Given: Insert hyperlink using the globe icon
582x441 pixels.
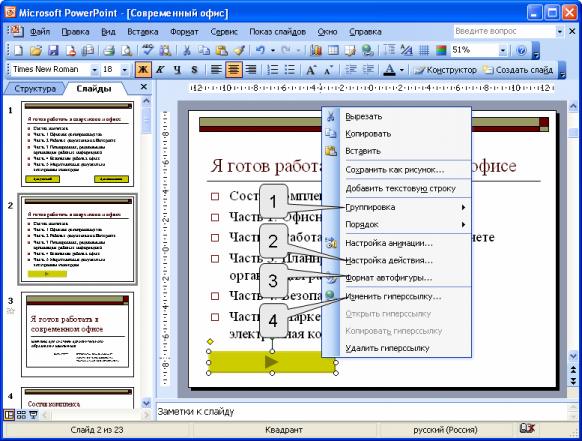Looking at the screenshot, I should coord(367,50).
